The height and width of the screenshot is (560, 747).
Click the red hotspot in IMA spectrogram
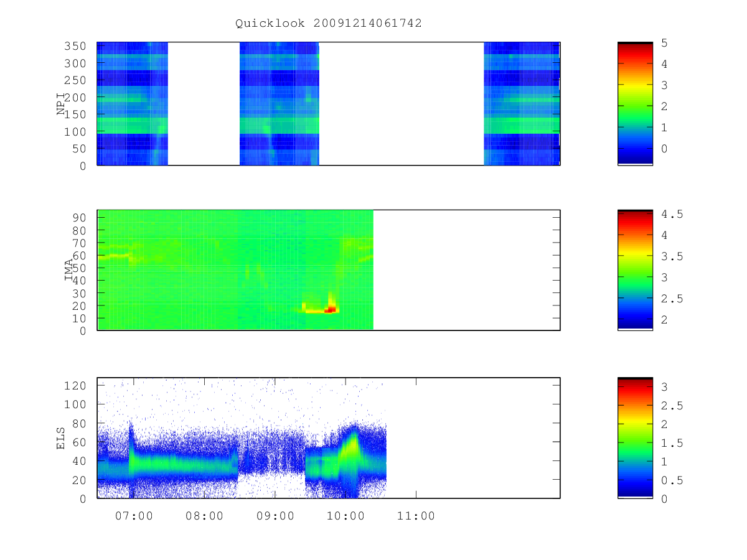(331, 309)
